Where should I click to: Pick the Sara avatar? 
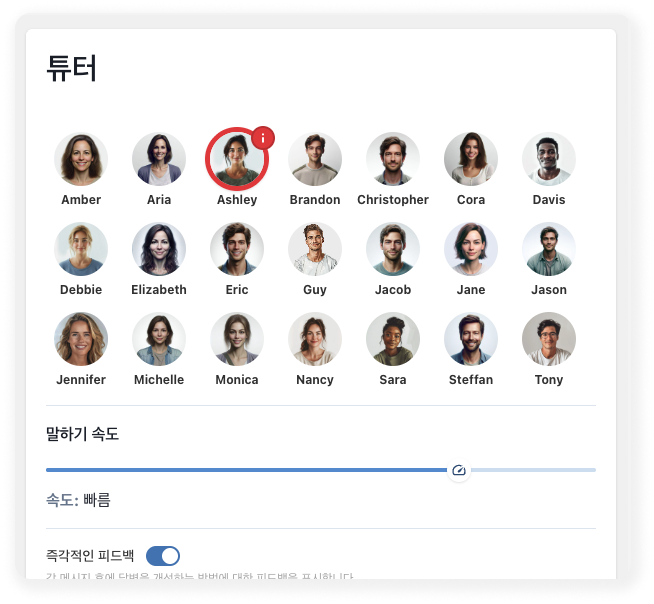coord(393,339)
